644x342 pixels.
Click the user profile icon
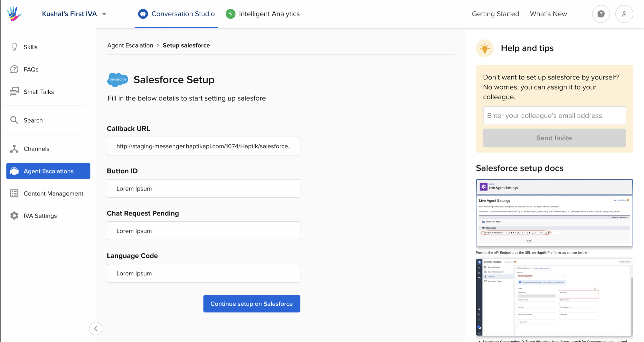click(x=624, y=14)
